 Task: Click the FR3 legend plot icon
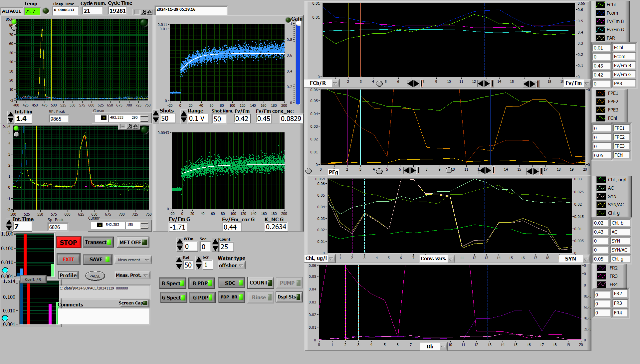(601, 276)
